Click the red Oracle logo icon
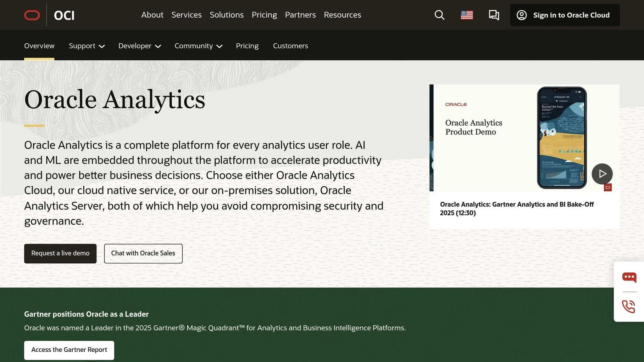The image size is (644, 362). click(x=32, y=15)
